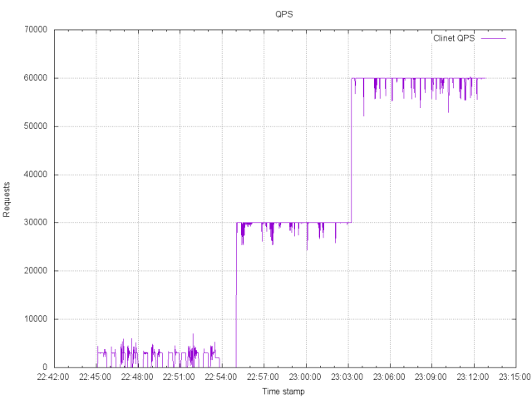Click the 'Clinet QPS' legend label

[x=454, y=38]
